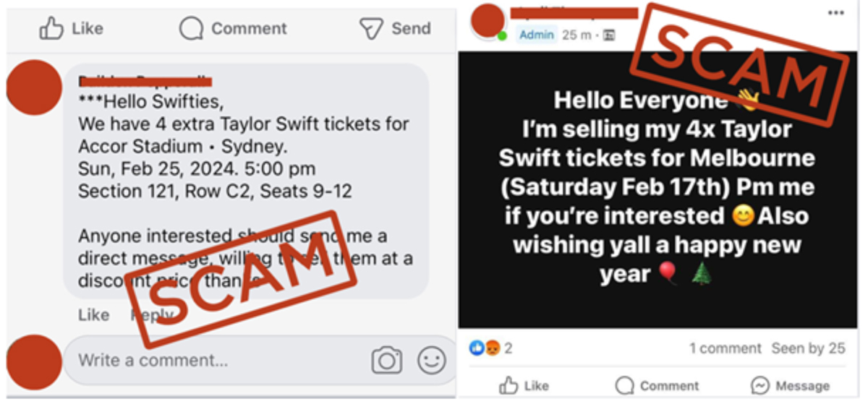Click the Admin badge on the post
This screenshot has width=868, height=412.
(537, 35)
